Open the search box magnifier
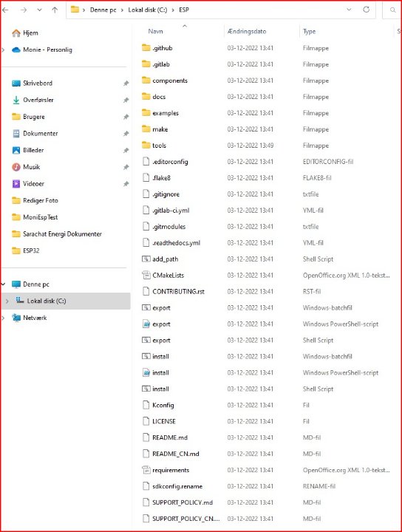The width and height of the screenshot is (402, 532). (x=392, y=10)
